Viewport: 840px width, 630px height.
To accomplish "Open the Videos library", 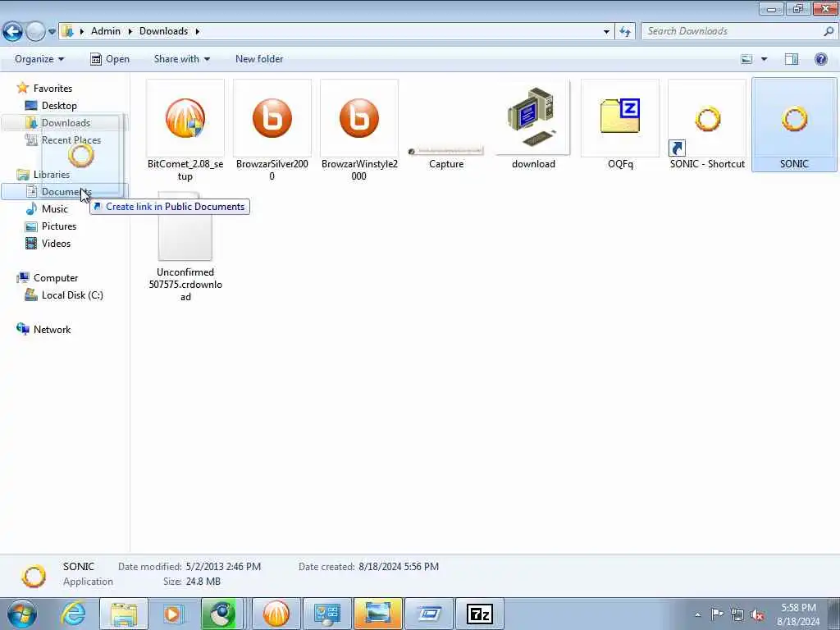I will click(56, 243).
